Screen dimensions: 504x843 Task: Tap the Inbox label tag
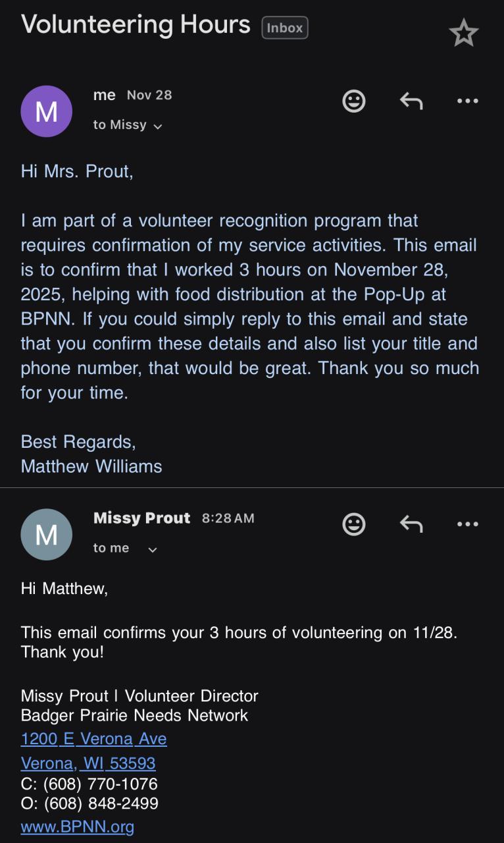tap(285, 28)
